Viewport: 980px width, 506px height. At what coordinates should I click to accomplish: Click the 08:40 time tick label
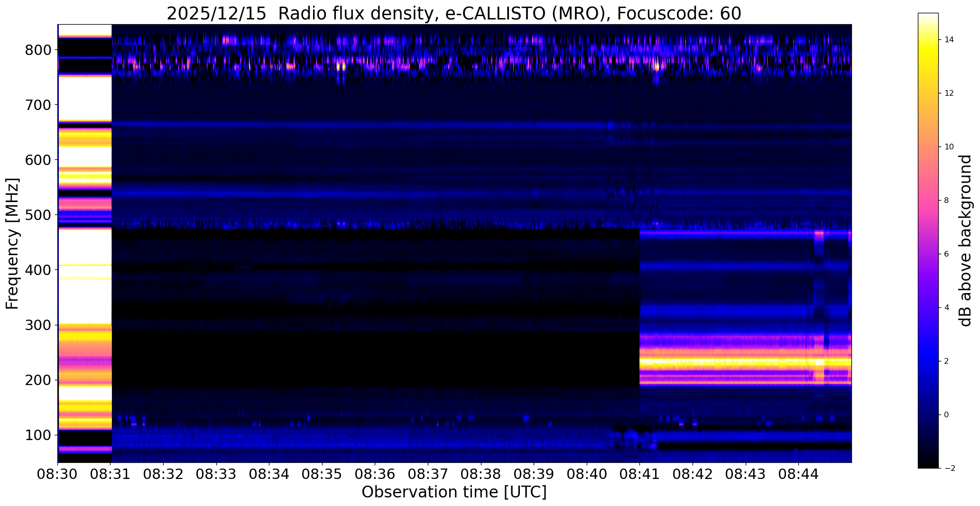tap(587, 474)
